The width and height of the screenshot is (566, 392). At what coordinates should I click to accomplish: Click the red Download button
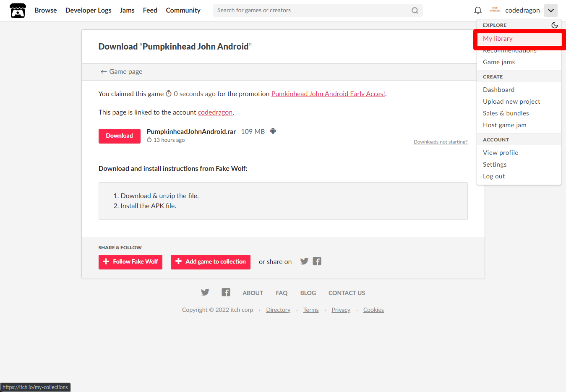tap(120, 136)
